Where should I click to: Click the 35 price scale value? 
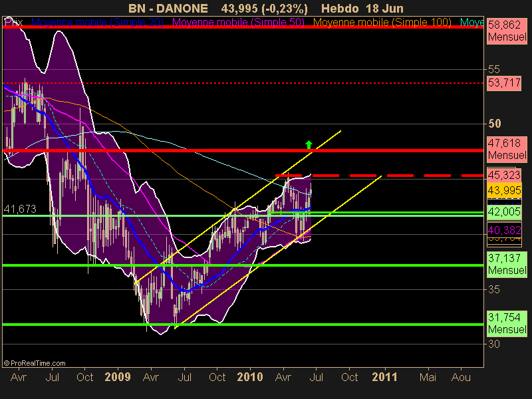click(494, 289)
